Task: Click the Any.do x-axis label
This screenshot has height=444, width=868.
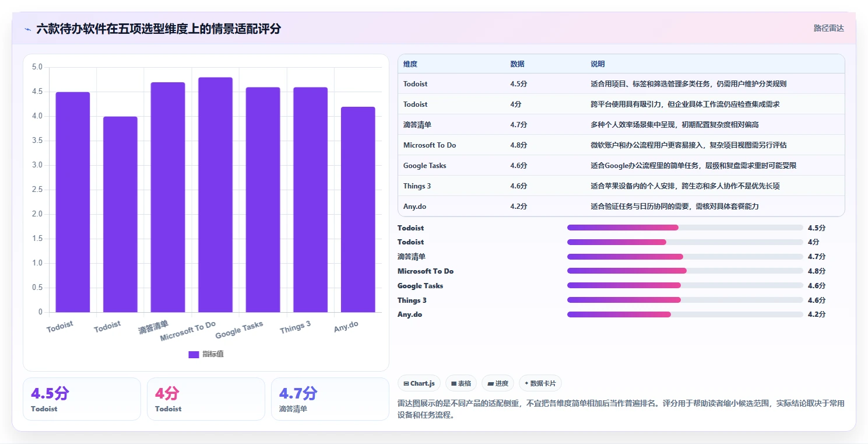Action: 346,327
